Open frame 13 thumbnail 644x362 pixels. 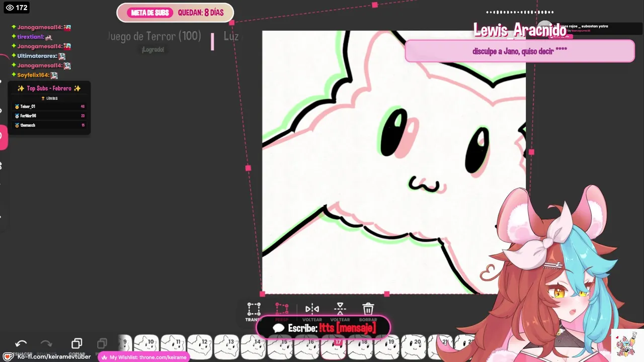(x=226, y=347)
